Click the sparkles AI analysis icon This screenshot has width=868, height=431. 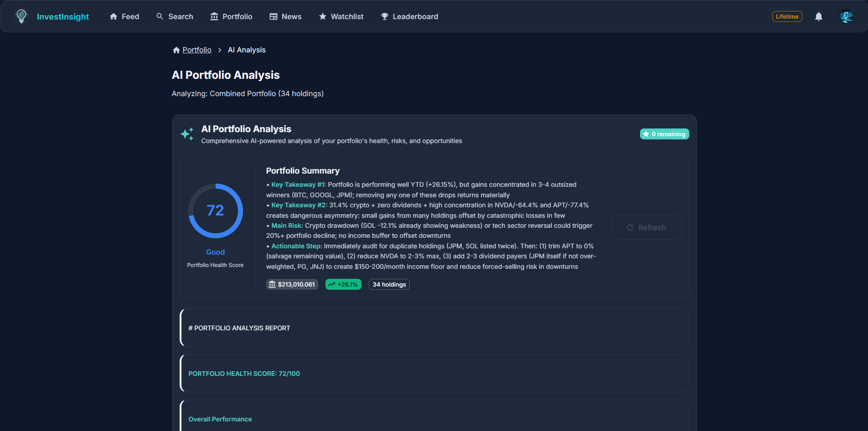coord(186,134)
